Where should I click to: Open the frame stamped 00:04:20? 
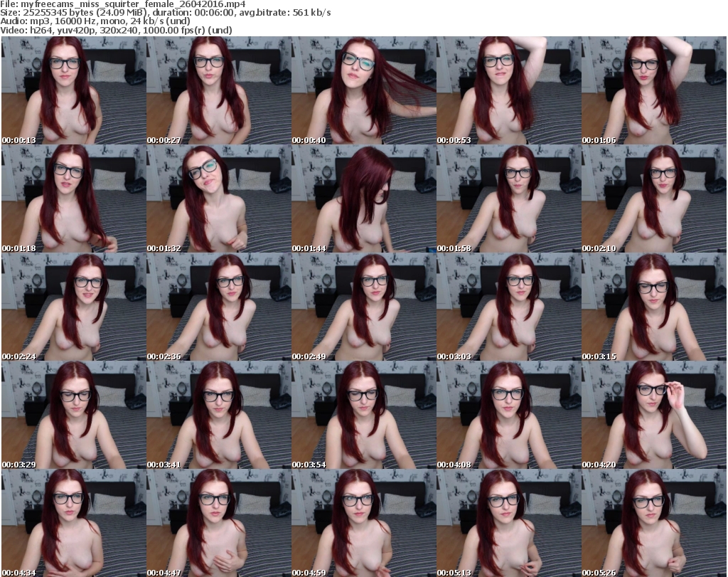click(654, 415)
